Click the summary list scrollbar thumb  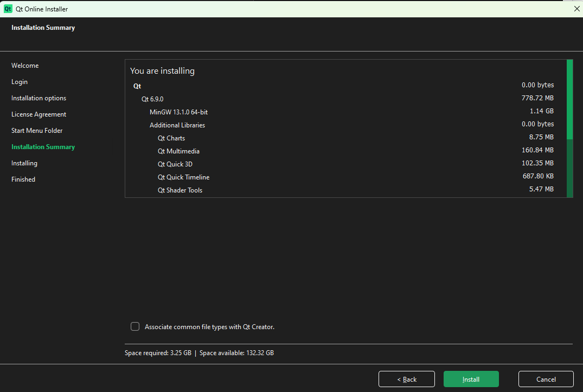tap(569, 100)
